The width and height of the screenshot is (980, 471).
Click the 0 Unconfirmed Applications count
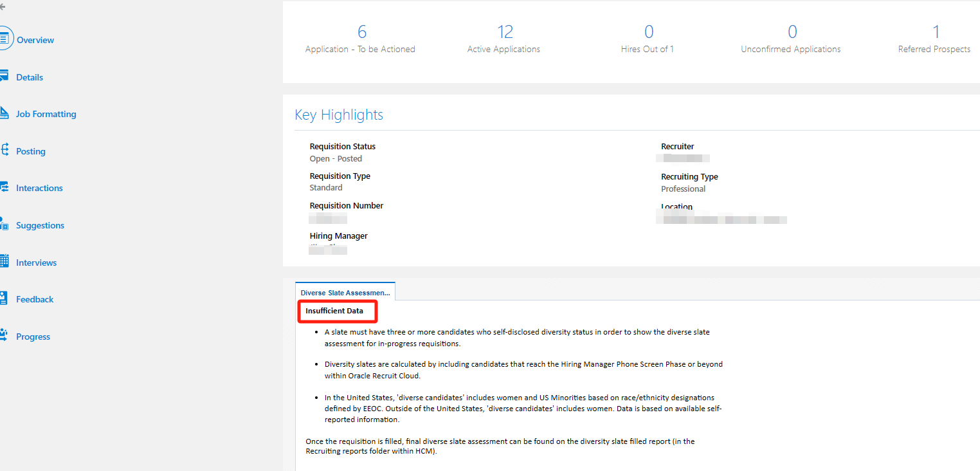pos(792,32)
